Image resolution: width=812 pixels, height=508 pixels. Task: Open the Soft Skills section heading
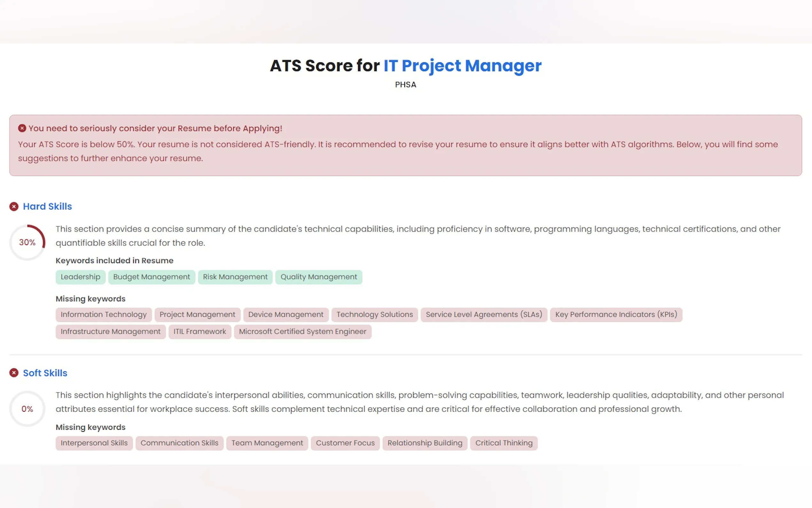point(45,373)
